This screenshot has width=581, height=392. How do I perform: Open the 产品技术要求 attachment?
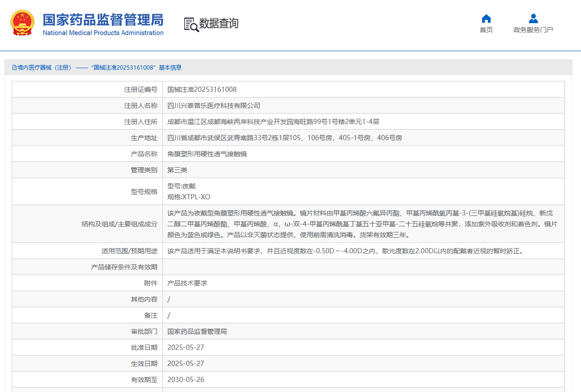pos(187,283)
